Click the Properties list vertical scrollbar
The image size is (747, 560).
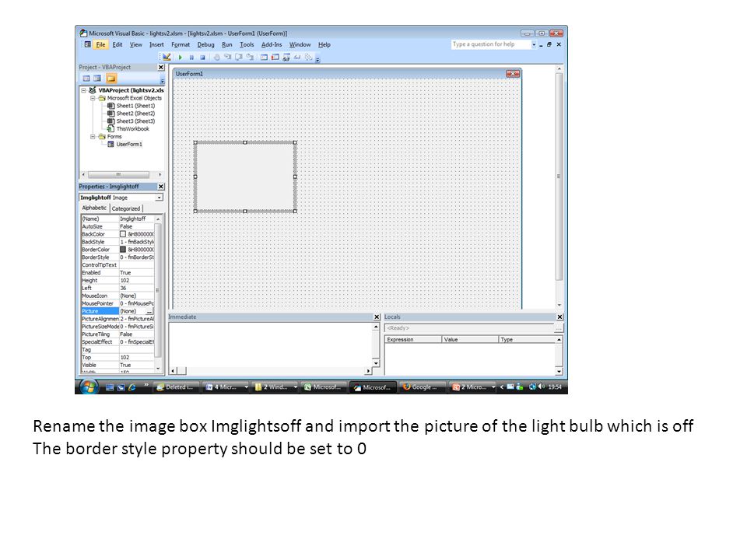tap(158, 293)
